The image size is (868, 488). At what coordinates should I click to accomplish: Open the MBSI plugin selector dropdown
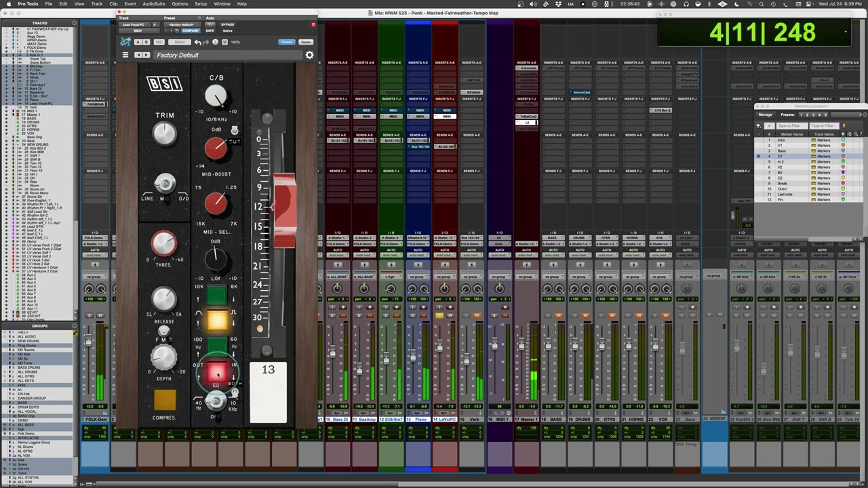pyautogui.click(x=138, y=30)
